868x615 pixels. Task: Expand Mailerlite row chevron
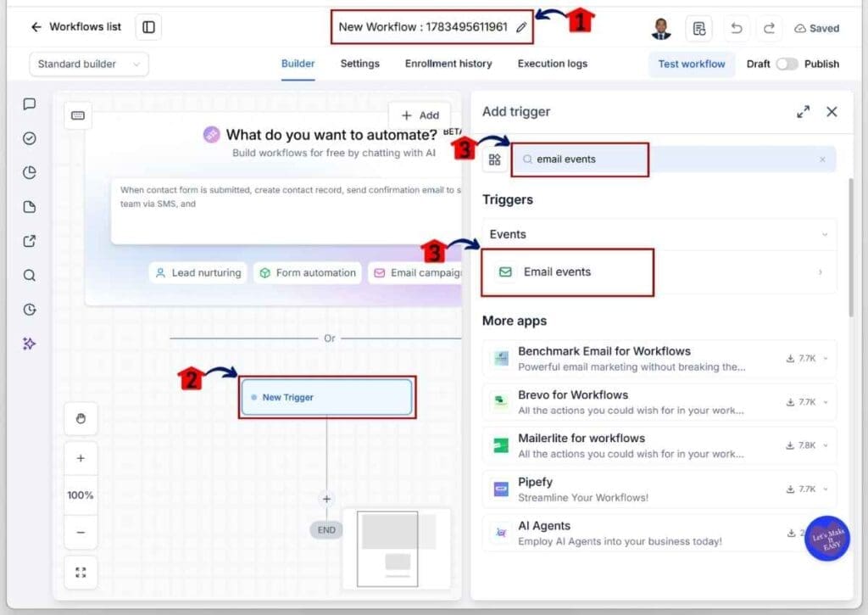tap(826, 445)
